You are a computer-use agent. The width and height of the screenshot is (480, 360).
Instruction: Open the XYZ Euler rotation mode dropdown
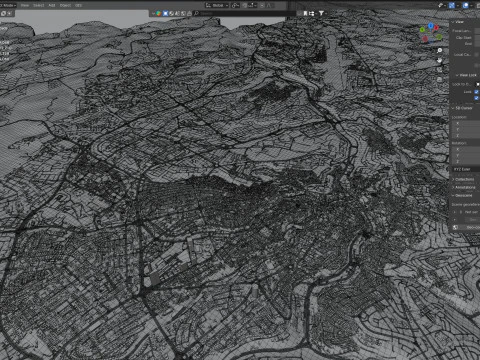[466, 169]
